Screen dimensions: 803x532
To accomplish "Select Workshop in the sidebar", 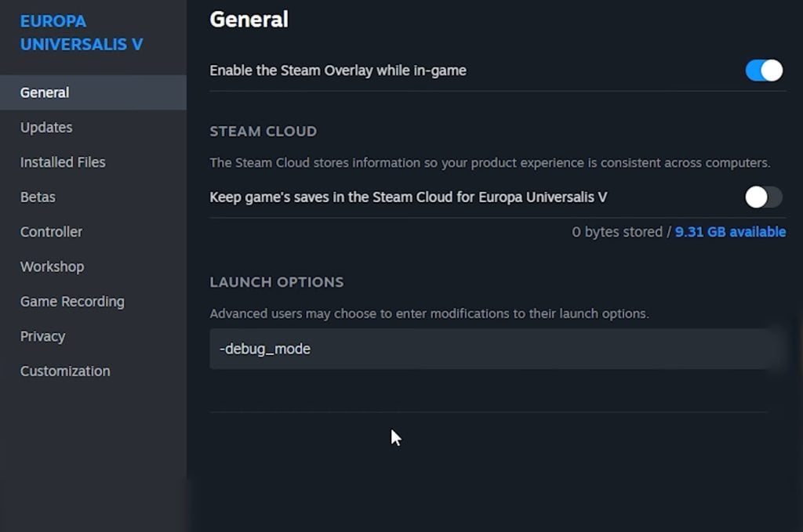I will [52, 266].
